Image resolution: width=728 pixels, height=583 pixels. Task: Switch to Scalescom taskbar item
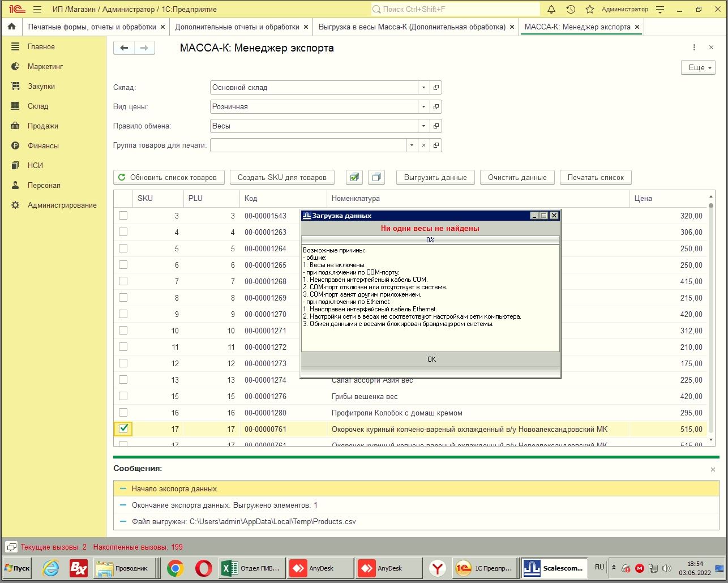click(x=554, y=568)
